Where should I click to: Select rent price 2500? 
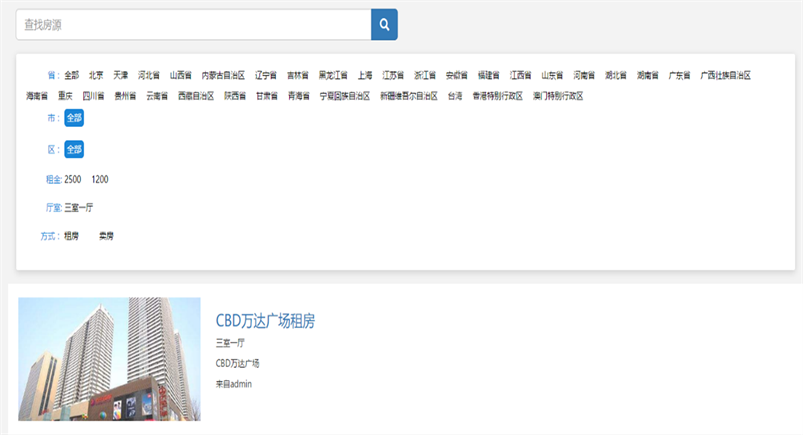tap(72, 180)
